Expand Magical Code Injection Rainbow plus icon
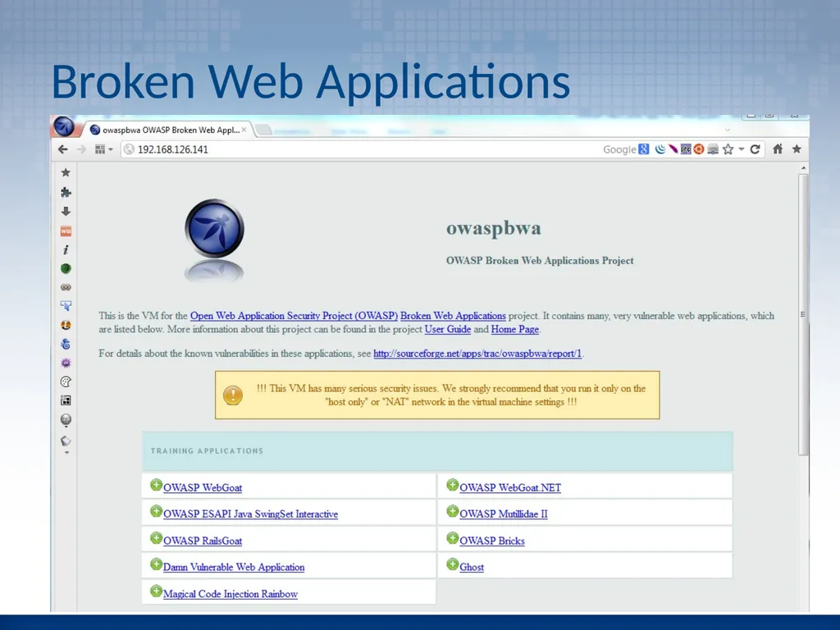 pos(156,591)
